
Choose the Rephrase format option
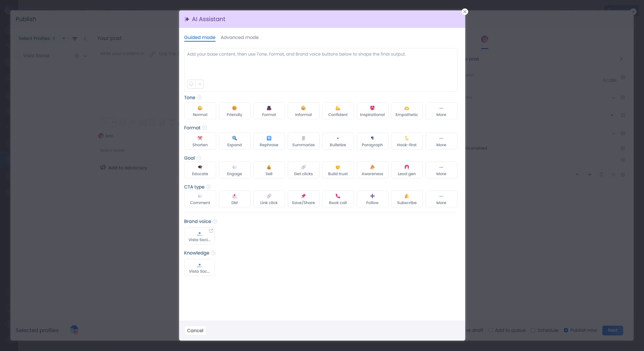point(269,141)
